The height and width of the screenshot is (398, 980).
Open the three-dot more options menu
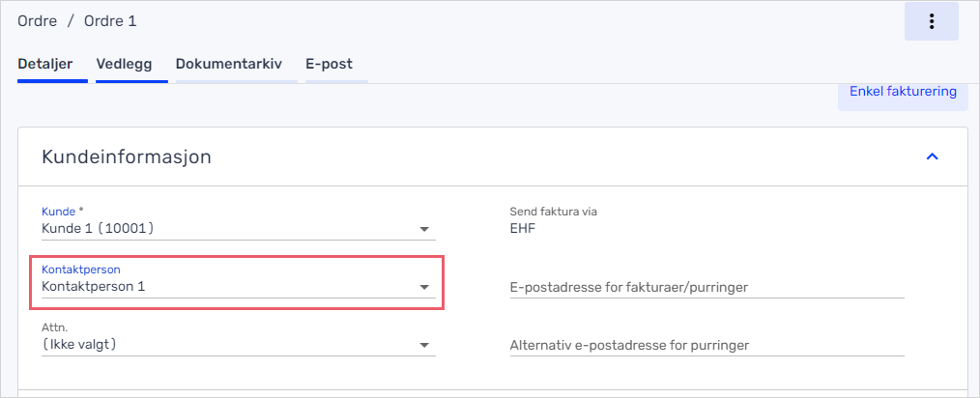point(932,21)
